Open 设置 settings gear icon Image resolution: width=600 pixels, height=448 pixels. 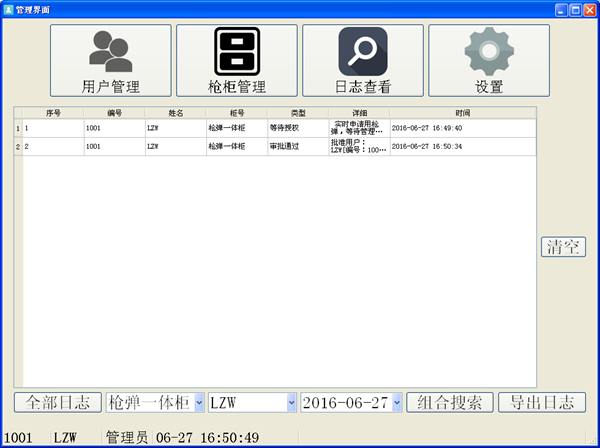tap(488, 60)
